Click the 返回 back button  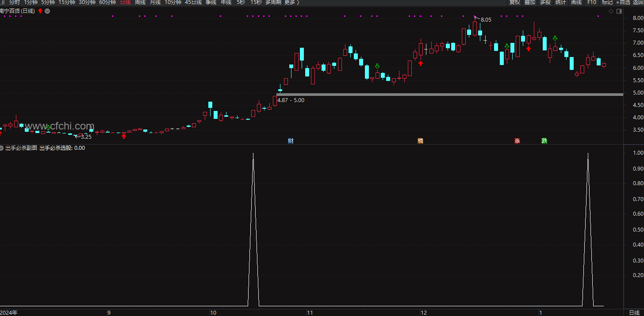(638, 3)
